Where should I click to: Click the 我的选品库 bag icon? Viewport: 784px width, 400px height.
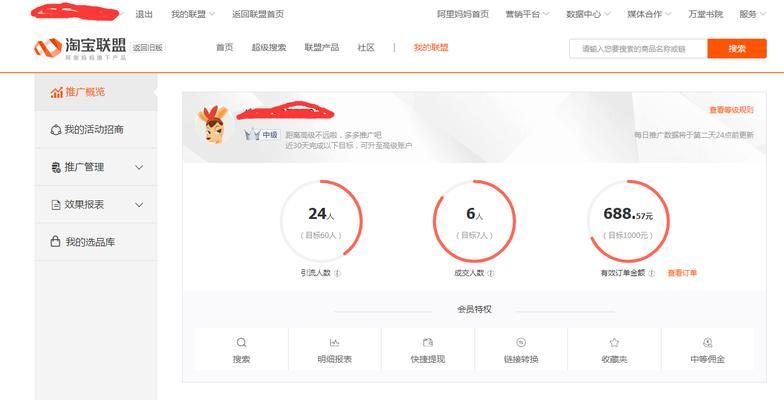coord(56,242)
